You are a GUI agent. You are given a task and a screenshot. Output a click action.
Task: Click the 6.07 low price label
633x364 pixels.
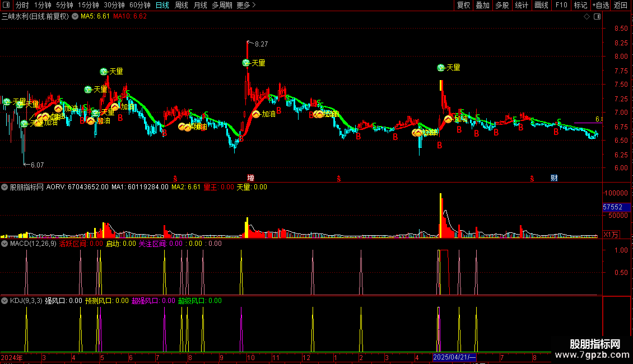click(37, 165)
